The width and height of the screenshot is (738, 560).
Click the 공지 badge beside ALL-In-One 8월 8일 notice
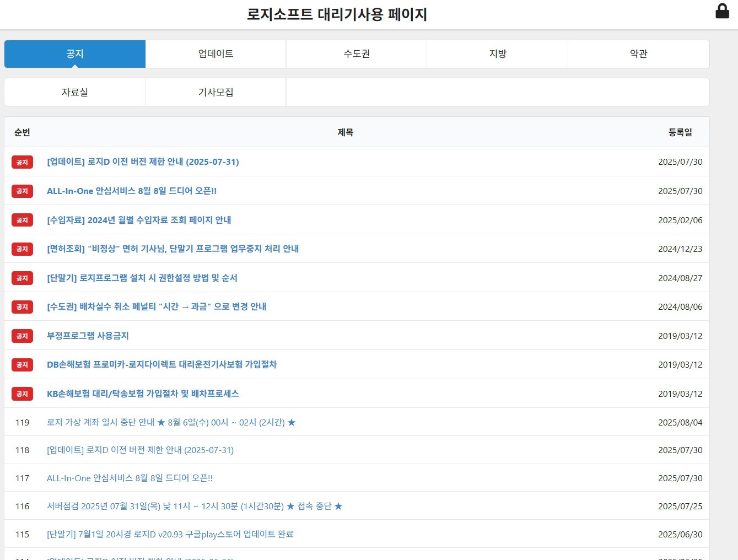[22, 191]
